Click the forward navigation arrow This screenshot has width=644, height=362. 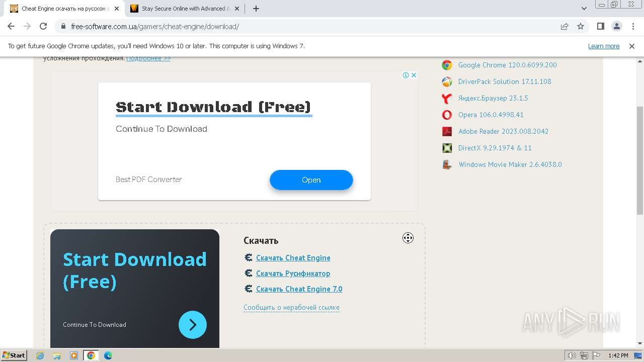point(27,26)
